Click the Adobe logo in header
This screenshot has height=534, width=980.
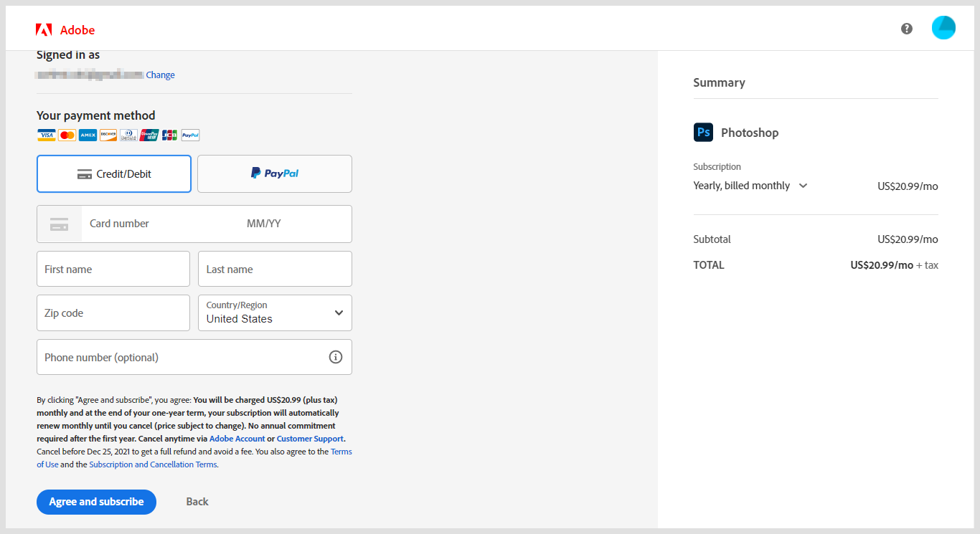pyautogui.click(x=65, y=29)
